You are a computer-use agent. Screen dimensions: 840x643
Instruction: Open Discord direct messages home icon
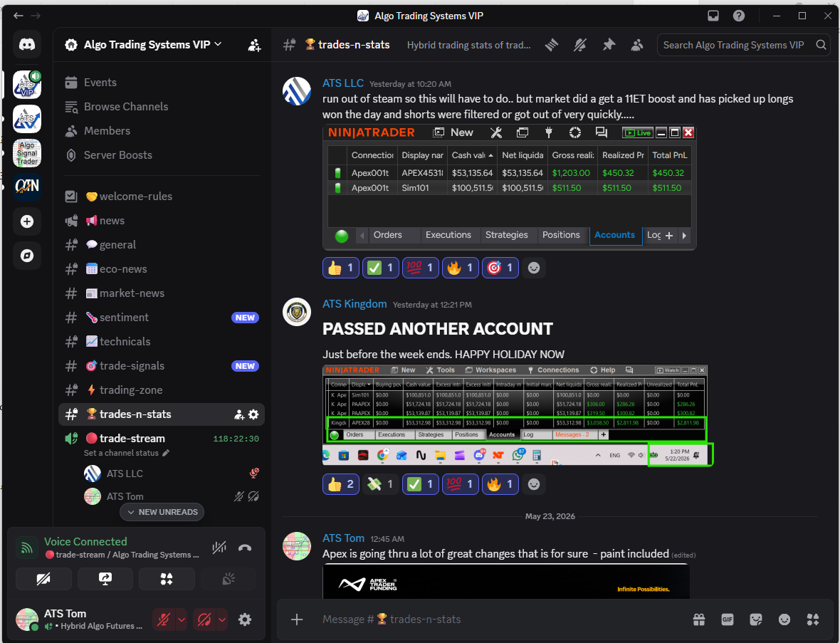[27, 44]
